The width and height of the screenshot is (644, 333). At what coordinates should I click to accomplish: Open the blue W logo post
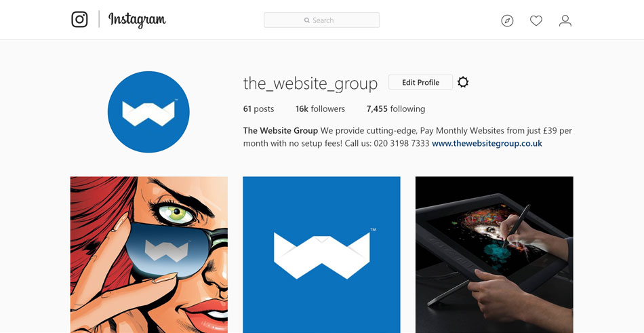[x=321, y=255]
